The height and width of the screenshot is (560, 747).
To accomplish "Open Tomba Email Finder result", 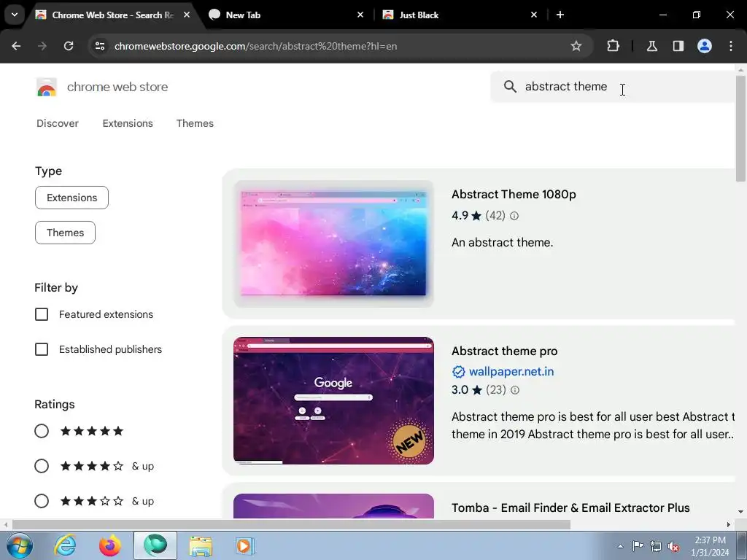I will coord(570,508).
